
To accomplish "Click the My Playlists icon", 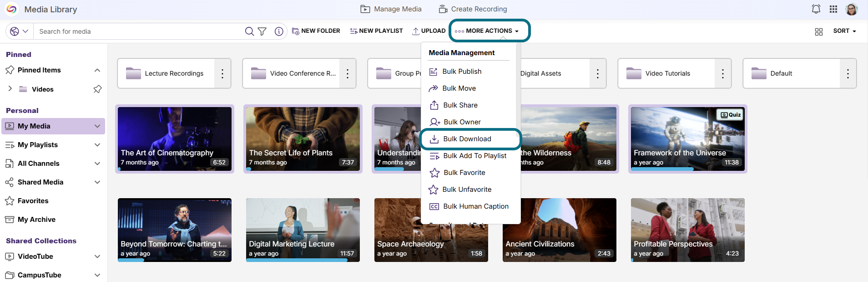I will point(10,145).
